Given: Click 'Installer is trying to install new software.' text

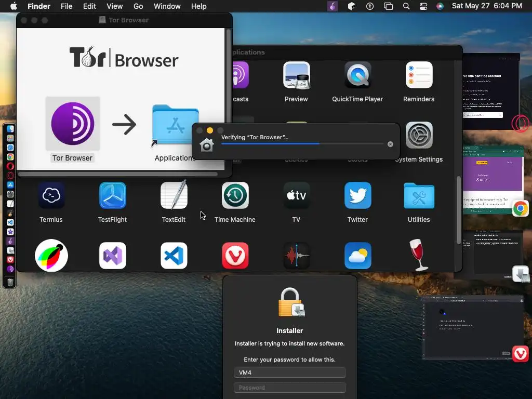Looking at the screenshot, I should pos(290,343).
